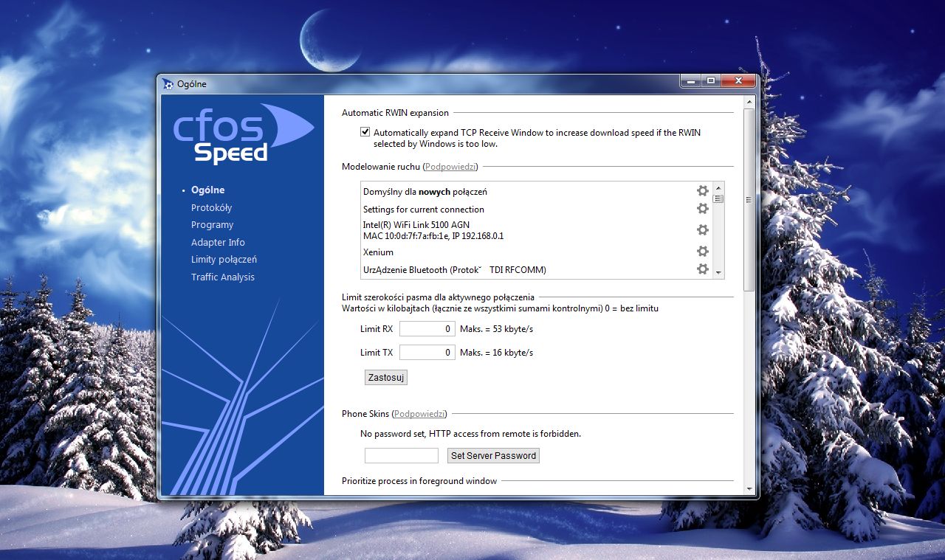Click down arrow of connection list scrollbar
This screenshot has height=560, width=945.
pyautogui.click(x=718, y=272)
